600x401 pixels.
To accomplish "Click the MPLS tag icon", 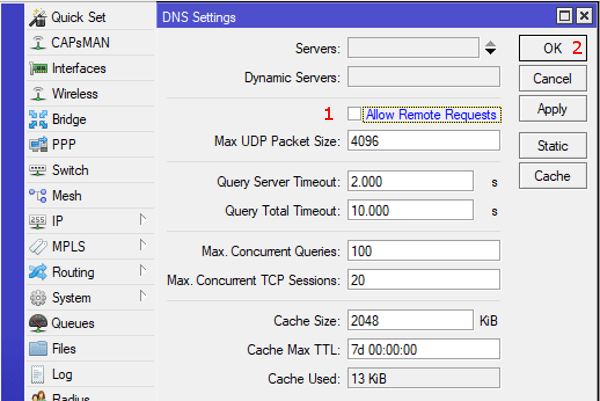I will 38,247.
